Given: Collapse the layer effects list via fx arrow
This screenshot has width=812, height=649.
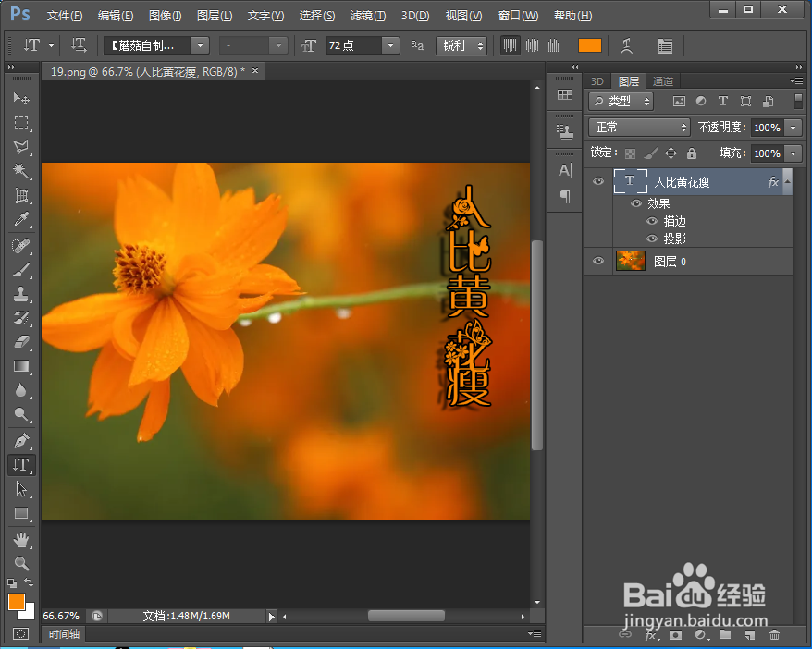Looking at the screenshot, I should click(x=787, y=182).
